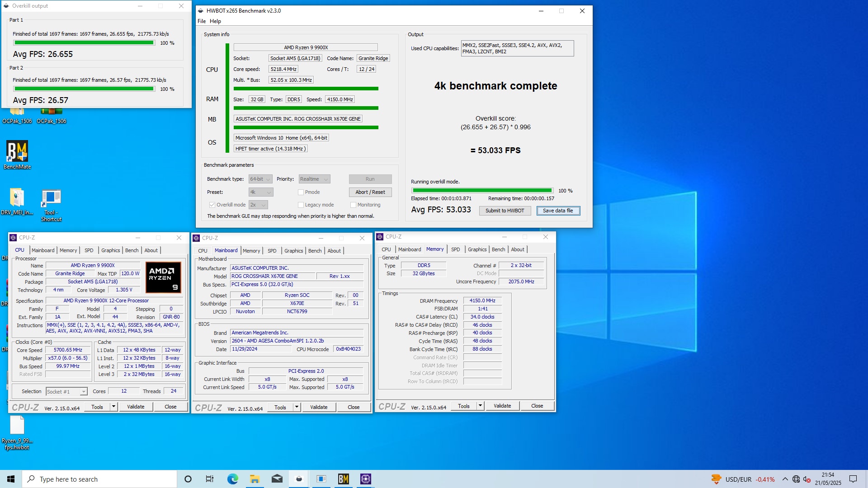Click the CPU-Z title icon of CPU window

[14, 238]
